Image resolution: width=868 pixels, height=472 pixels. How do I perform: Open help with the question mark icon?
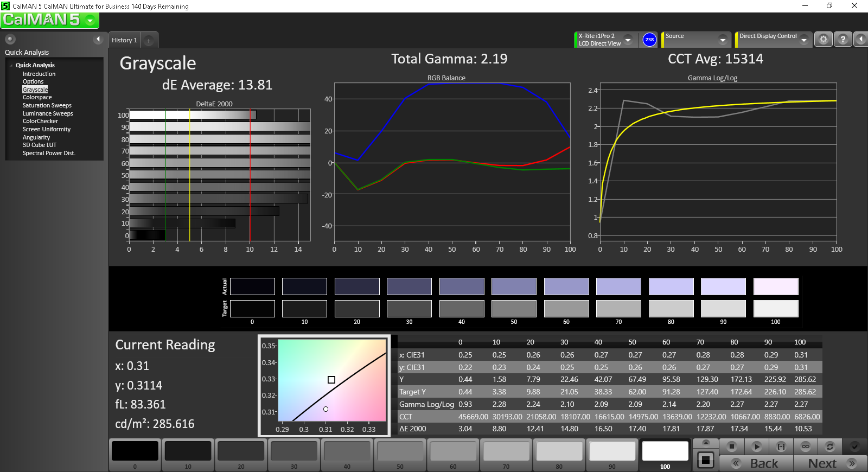click(843, 40)
